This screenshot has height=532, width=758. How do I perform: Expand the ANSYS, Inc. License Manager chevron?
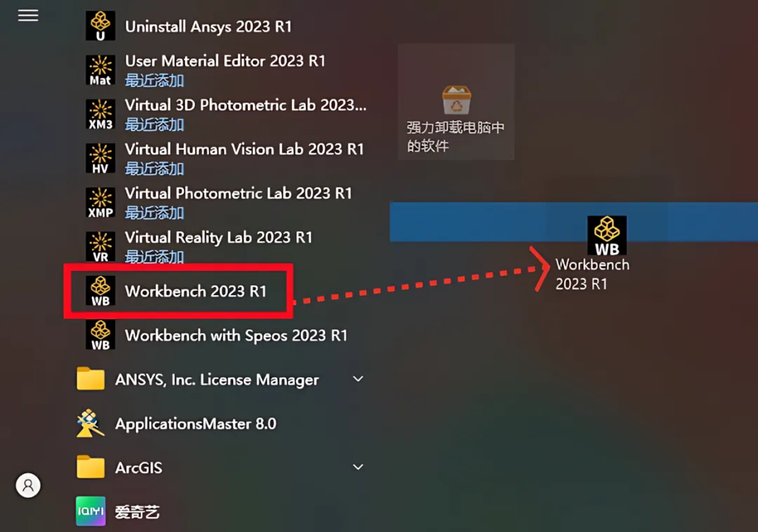[x=358, y=379]
